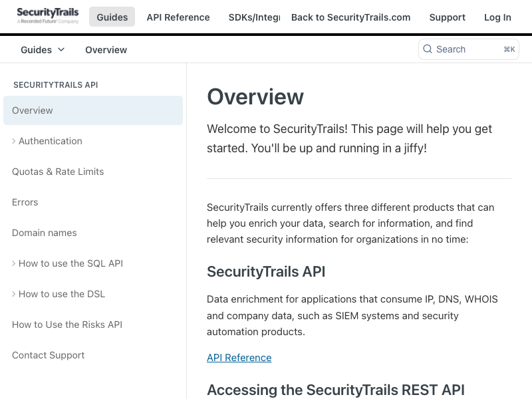Open the API Reference top navigation tab
This screenshot has height=399, width=532.
(178, 17)
